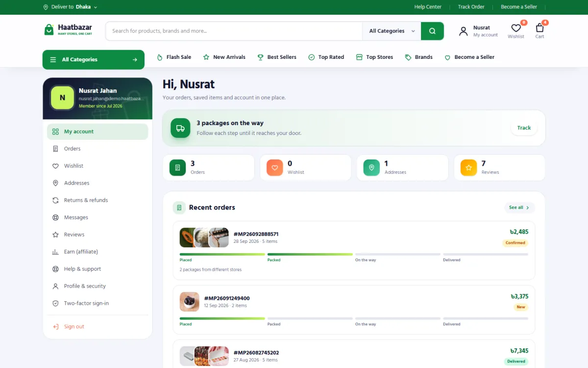Click the teal Addresses pin stat icon
The image size is (588, 368).
[371, 168]
